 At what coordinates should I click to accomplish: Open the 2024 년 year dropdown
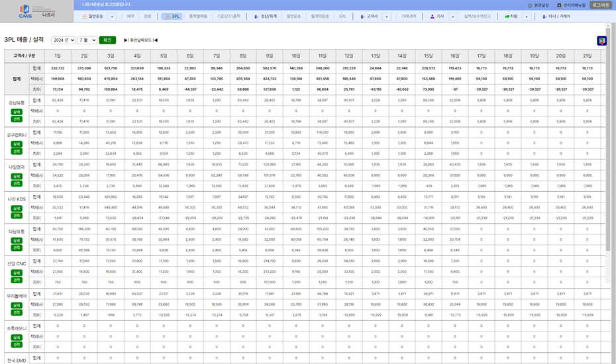click(x=63, y=40)
